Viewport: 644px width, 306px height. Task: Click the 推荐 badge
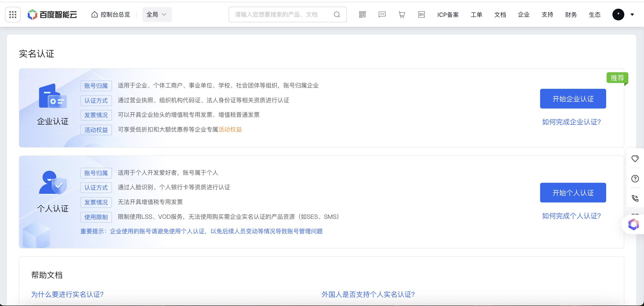pos(617,78)
